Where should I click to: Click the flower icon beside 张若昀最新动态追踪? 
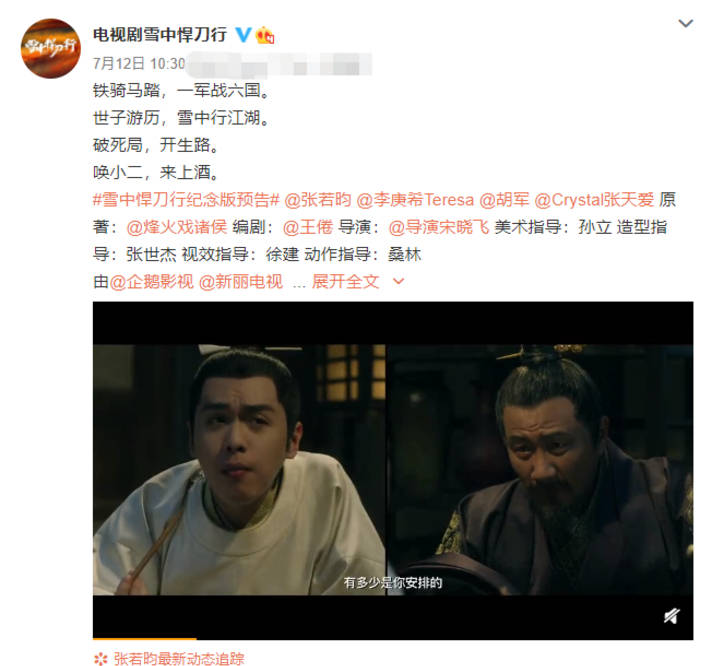tap(101, 658)
